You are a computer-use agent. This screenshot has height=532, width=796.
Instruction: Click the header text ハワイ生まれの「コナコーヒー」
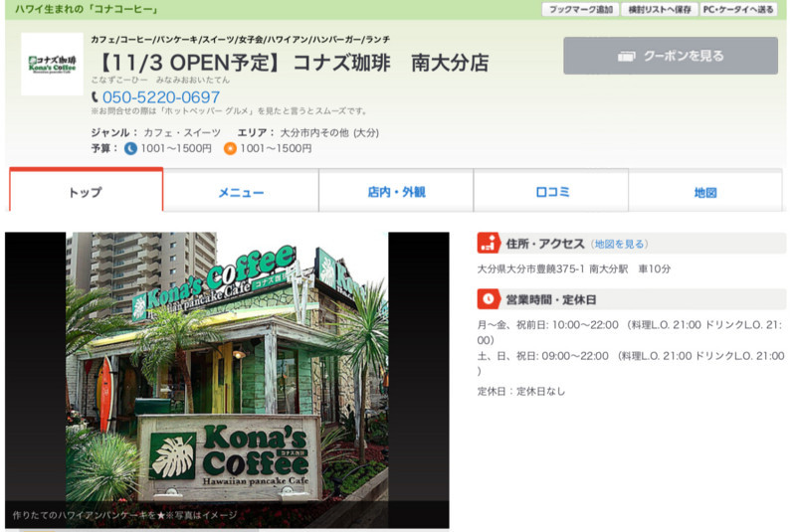coord(87,9)
